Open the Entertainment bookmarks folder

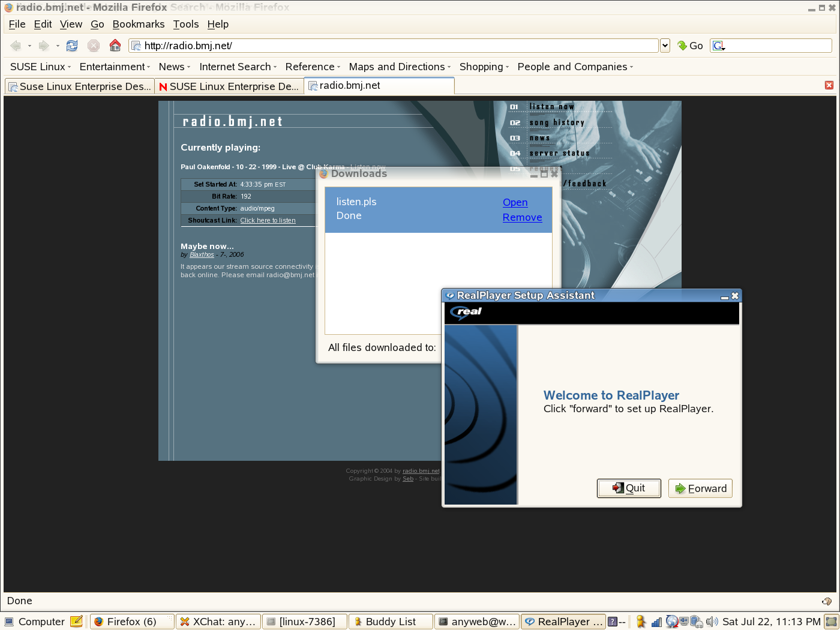pos(115,67)
